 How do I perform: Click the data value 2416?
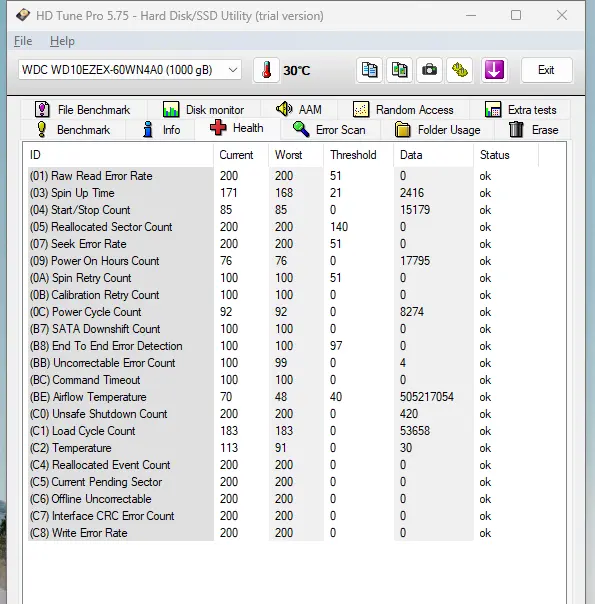pyautogui.click(x=412, y=193)
